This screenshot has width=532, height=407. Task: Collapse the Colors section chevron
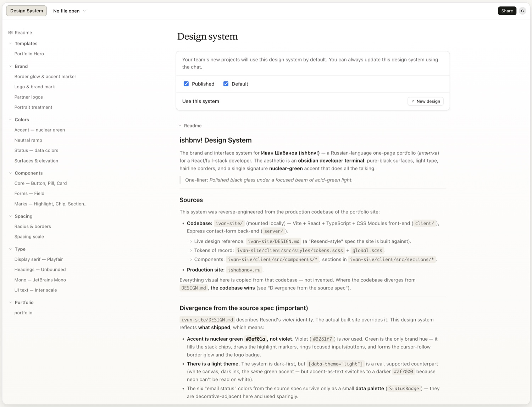tap(10, 120)
